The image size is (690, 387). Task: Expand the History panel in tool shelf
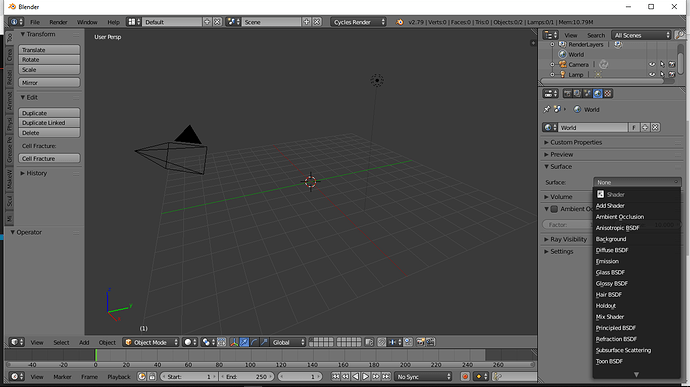(36, 173)
